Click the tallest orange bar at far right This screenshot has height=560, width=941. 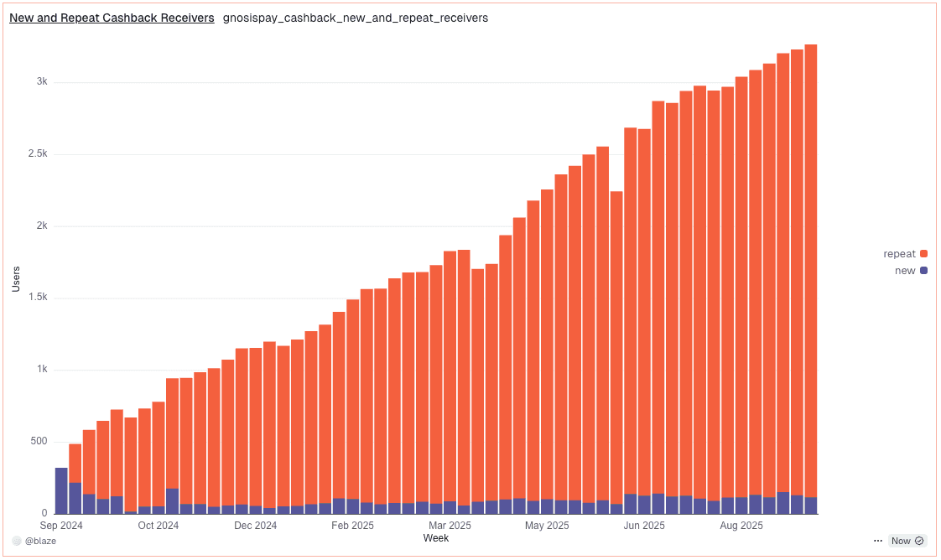(x=811, y=271)
